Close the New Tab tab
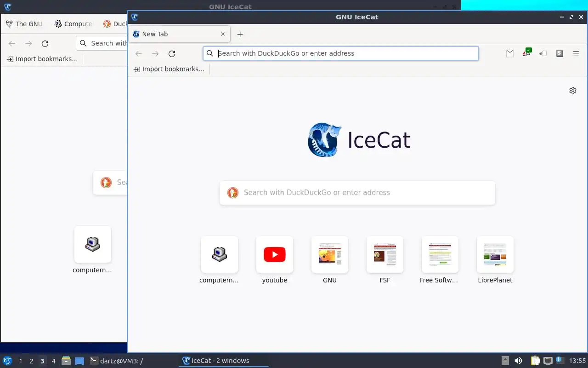The width and height of the screenshot is (588, 368). coord(223,34)
